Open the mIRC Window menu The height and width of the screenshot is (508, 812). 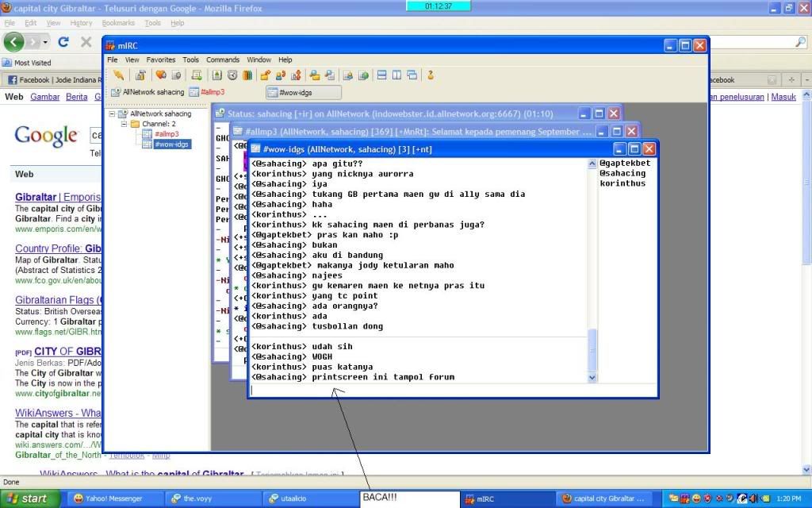(x=259, y=60)
